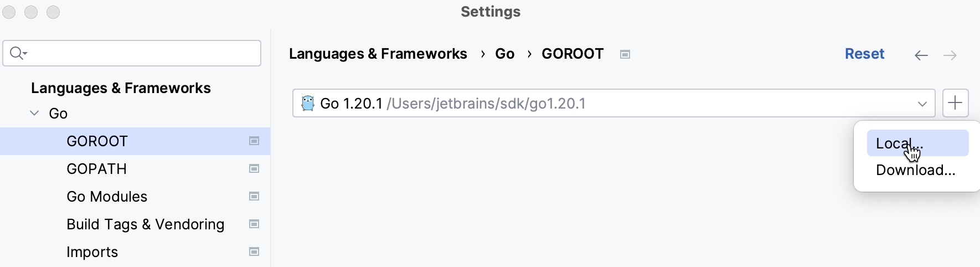Click project-level icon on Imports row

[254, 252]
